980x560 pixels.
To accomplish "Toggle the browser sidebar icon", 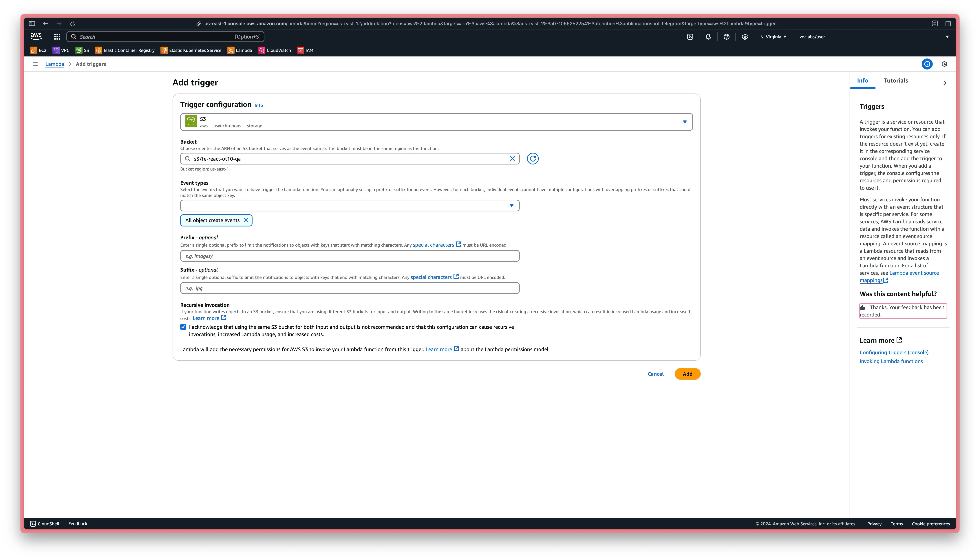I will click(32, 23).
